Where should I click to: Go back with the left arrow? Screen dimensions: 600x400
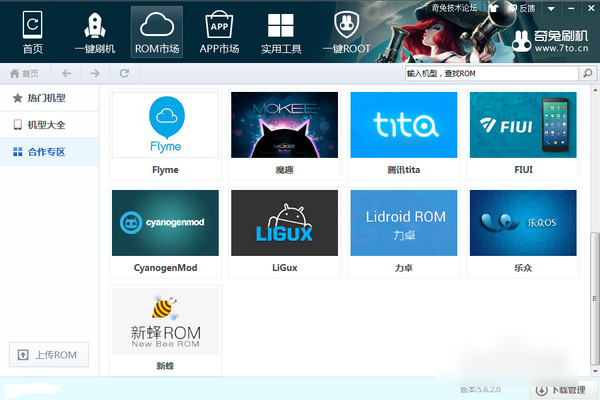click(67, 73)
